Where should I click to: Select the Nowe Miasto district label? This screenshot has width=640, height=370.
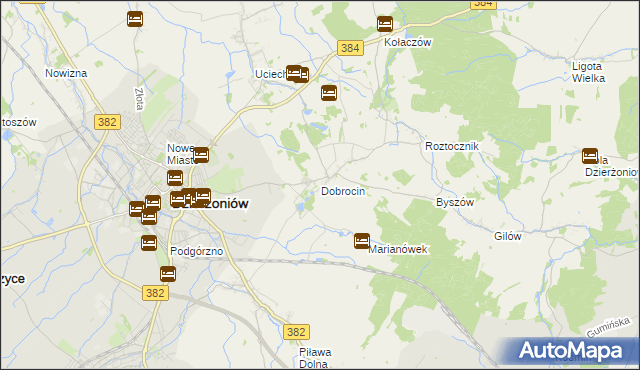pos(181,154)
